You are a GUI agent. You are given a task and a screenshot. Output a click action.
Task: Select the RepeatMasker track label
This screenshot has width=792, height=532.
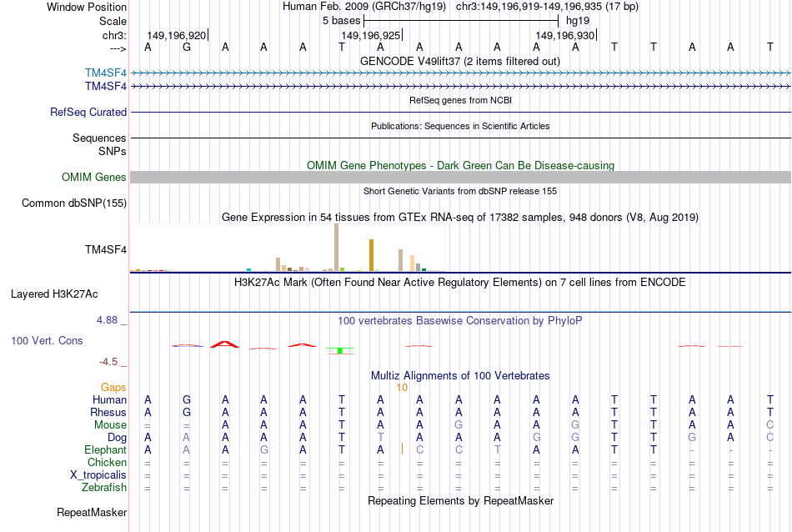[92, 512]
